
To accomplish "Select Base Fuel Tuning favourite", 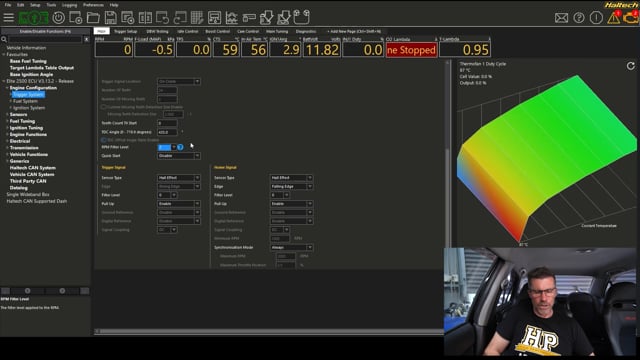I will pyautogui.click(x=28, y=61).
